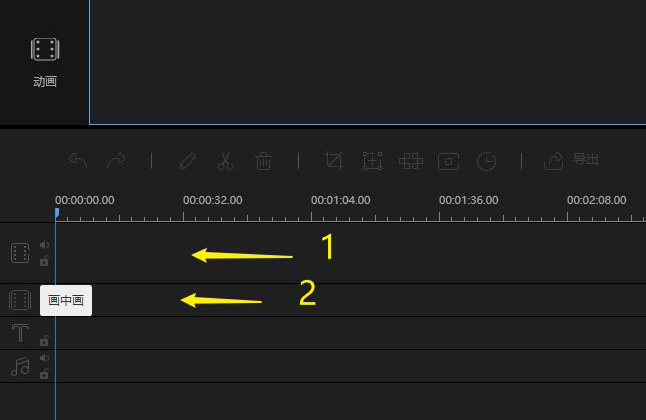
Task: Open the mosaic tool
Action: click(x=410, y=160)
